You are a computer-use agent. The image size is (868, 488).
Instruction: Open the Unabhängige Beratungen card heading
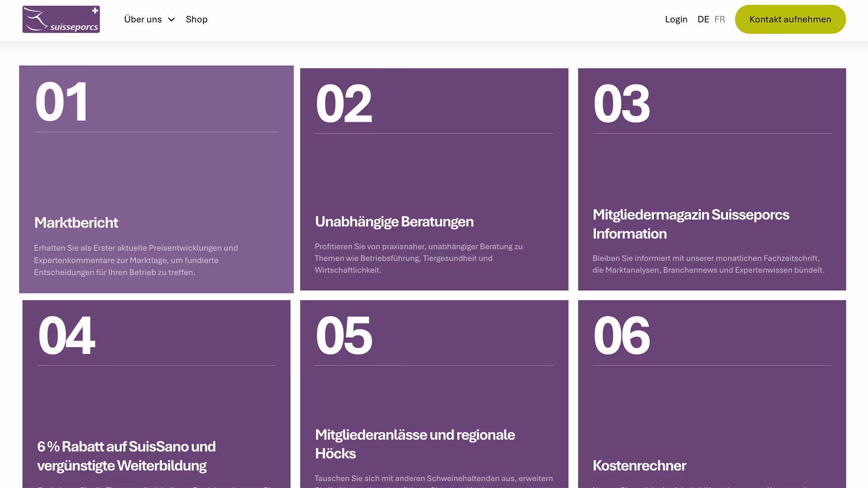tap(394, 221)
